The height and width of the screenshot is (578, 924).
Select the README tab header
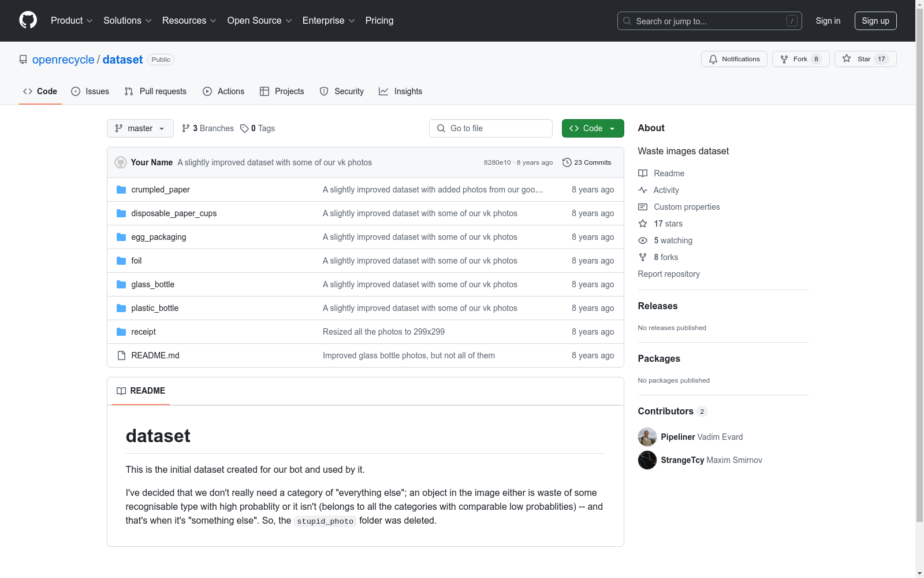(x=141, y=391)
